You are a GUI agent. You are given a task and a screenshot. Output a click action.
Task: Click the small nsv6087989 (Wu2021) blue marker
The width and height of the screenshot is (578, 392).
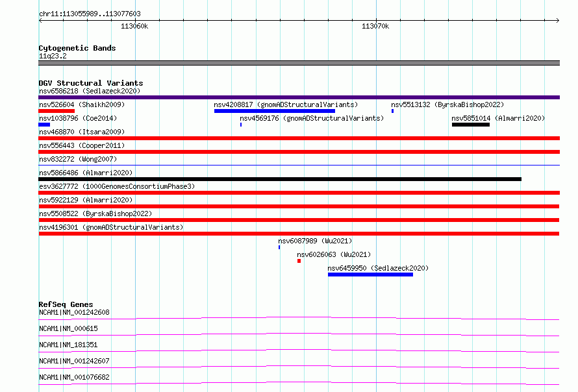279,247
